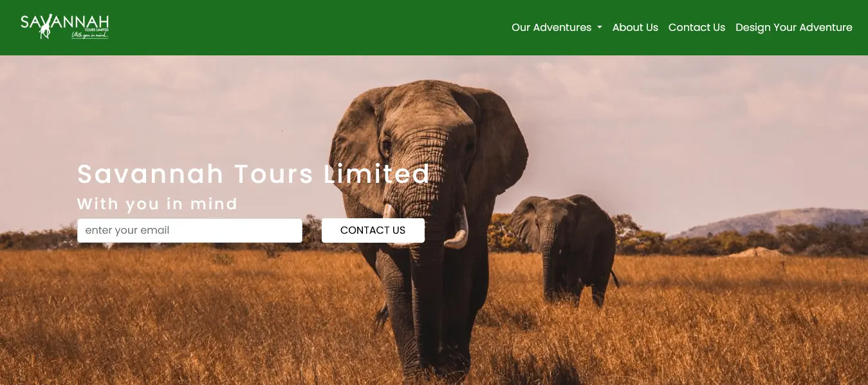Viewport: 868px width, 385px height.
Task: Click the smaller elephant in the background
Action: click(563, 248)
